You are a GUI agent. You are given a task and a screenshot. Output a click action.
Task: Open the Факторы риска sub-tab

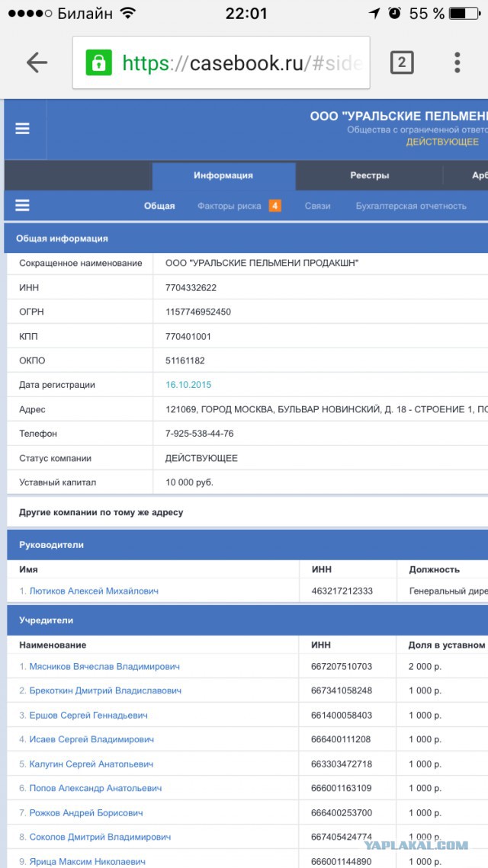[230, 206]
